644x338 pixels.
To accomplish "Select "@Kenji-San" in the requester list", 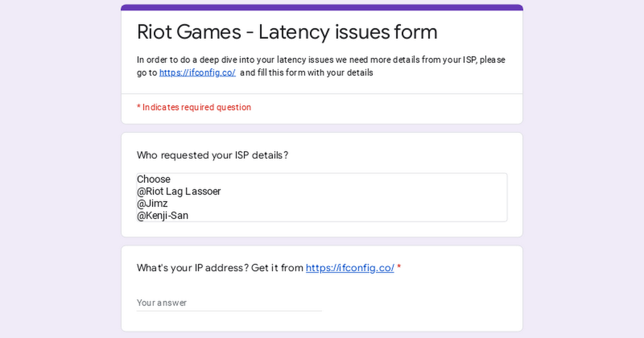I will (163, 216).
